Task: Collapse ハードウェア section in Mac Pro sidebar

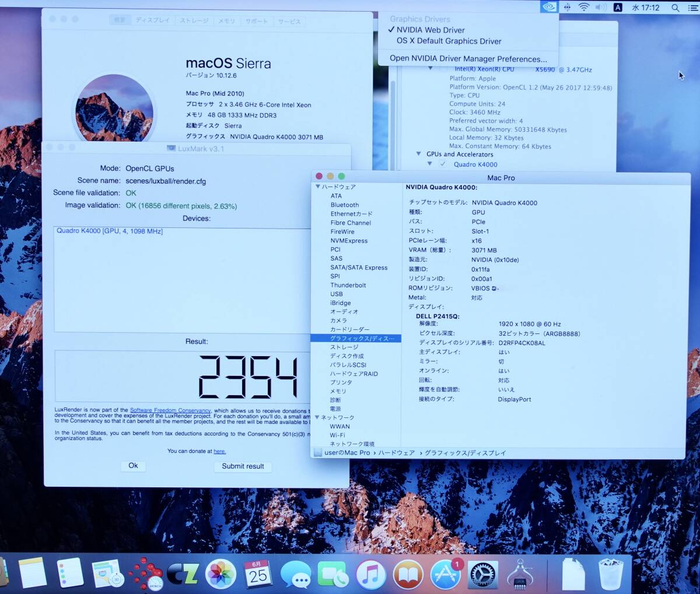Action: click(318, 187)
